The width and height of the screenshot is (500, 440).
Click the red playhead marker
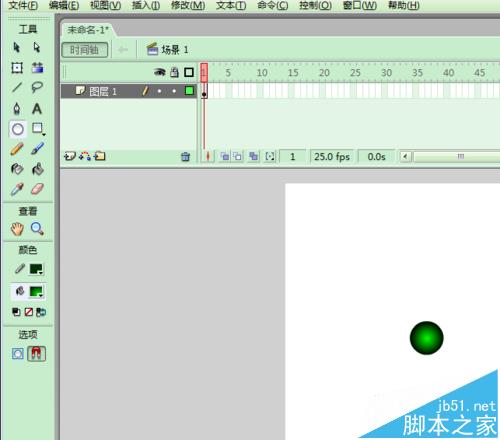[204, 72]
